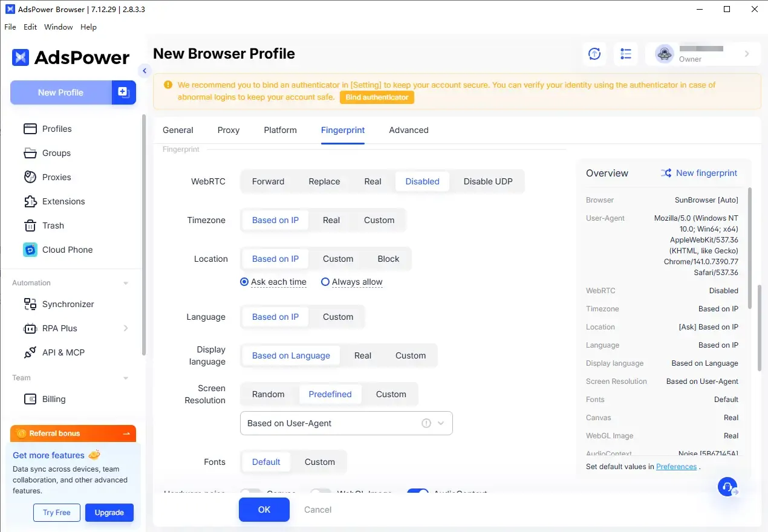Click the batch-create icon beside New Profile

coord(123,92)
